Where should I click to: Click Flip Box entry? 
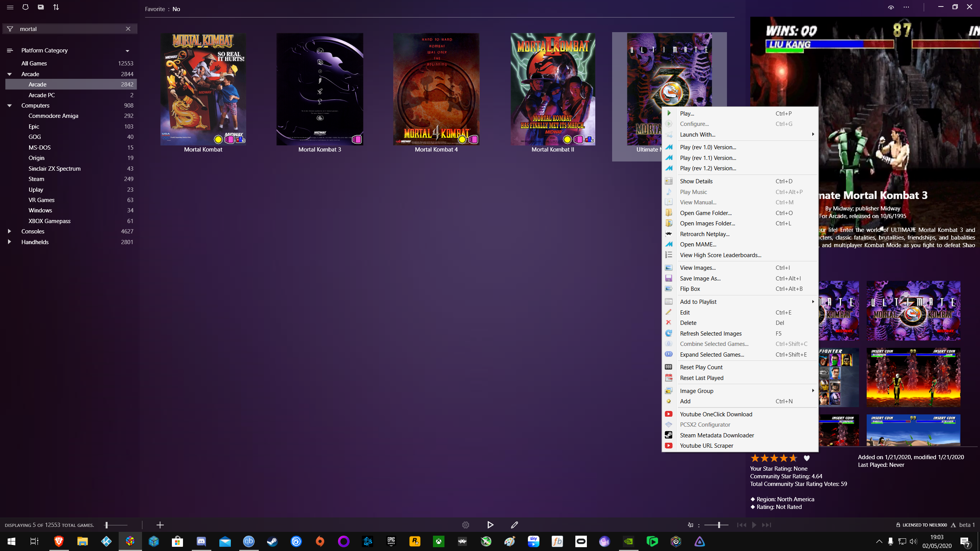point(740,289)
